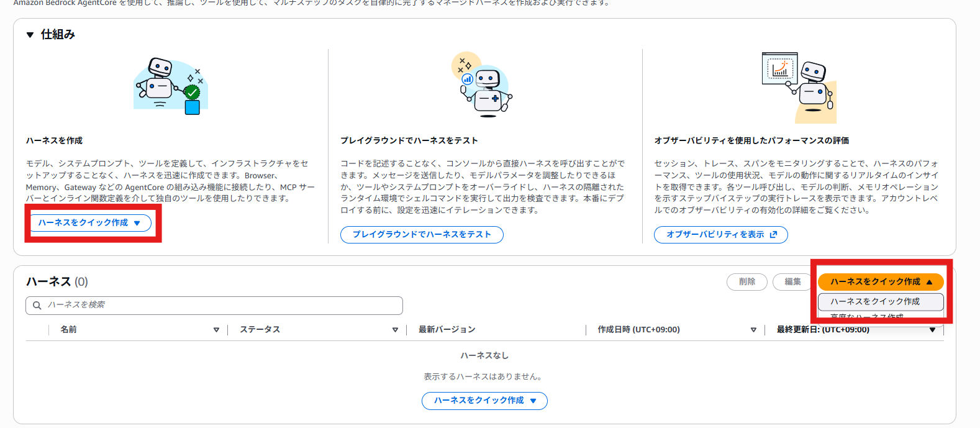Open ハーネスをクイック作成 dropdown under ハーネスを作成
980x428 pixels.
[90, 222]
